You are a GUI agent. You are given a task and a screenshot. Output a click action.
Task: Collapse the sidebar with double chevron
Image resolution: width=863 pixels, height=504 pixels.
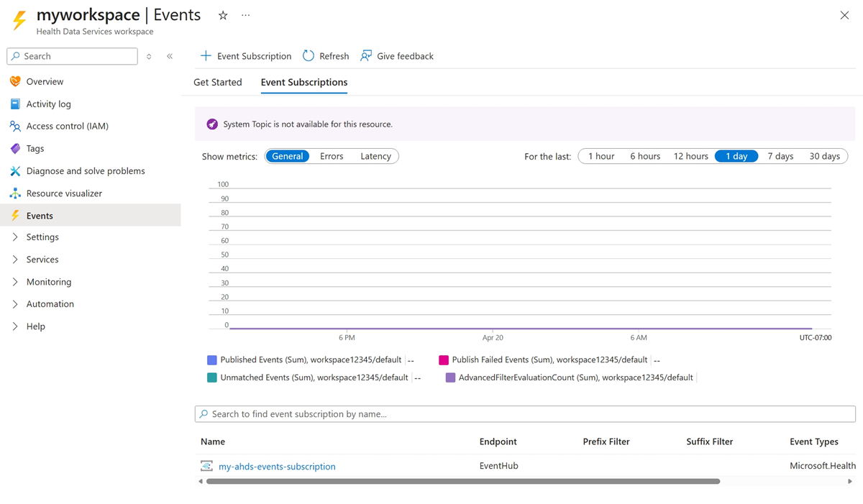click(170, 56)
